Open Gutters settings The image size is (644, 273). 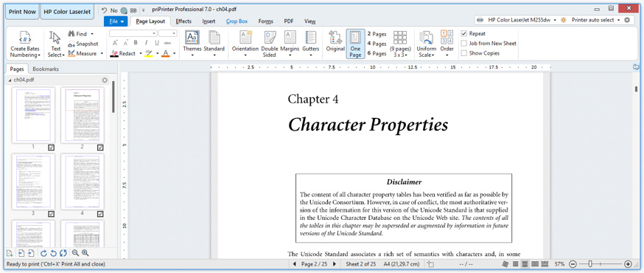pyautogui.click(x=310, y=44)
